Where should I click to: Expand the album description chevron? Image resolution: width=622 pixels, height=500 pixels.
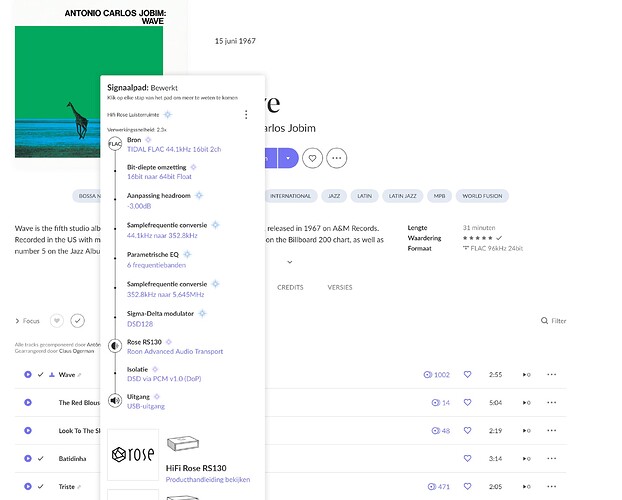[290, 262]
